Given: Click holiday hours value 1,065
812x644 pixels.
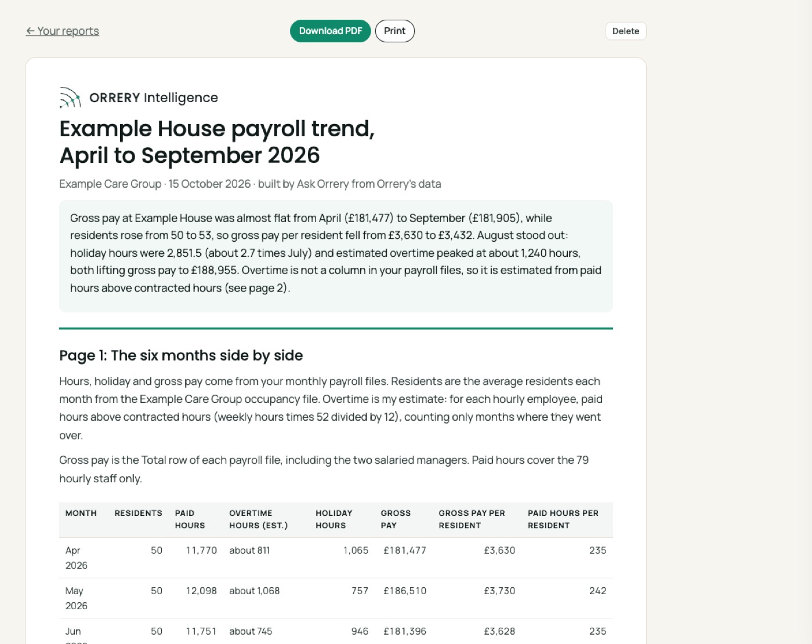Looking at the screenshot, I should click(x=356, y=551).
